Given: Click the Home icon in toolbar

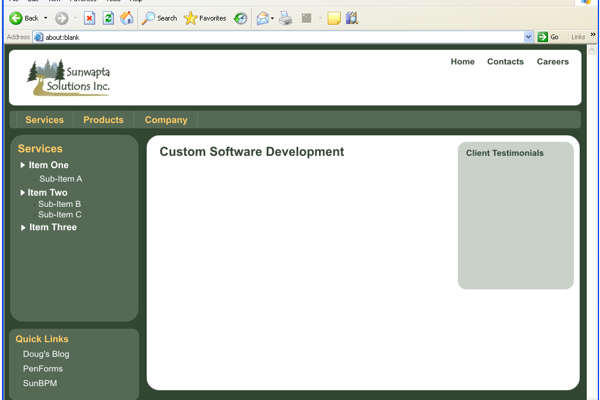Looking at the screenshot, I should (x=127, y=18).
